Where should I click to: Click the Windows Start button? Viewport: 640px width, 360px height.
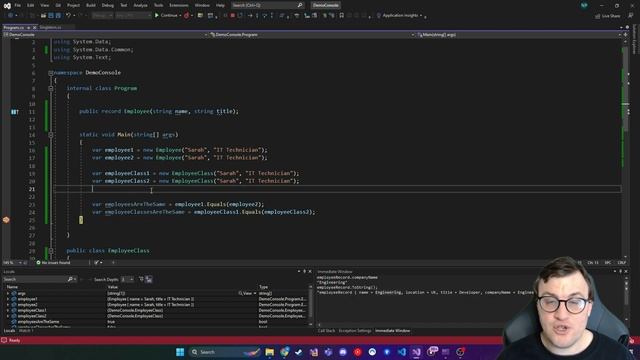tap(180, 352)
